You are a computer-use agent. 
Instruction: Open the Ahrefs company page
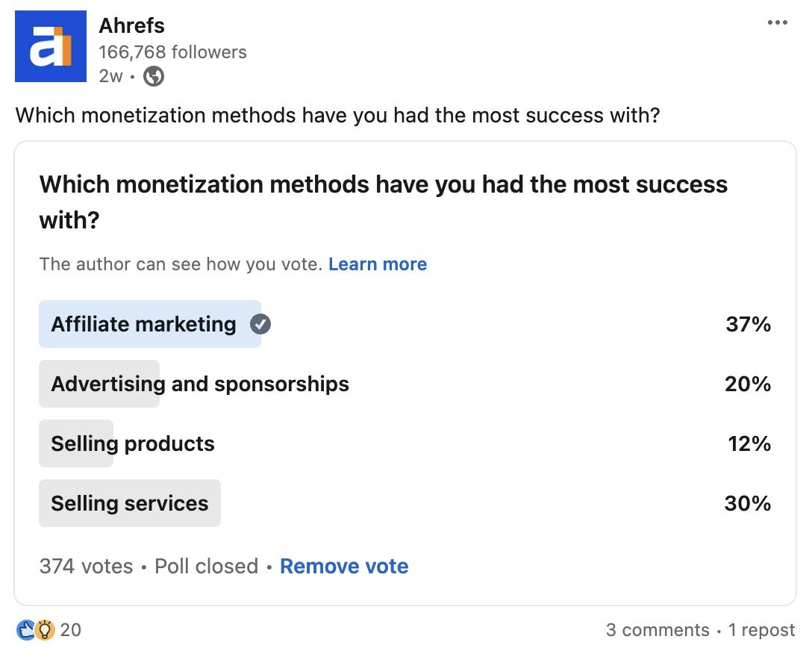tap(131, 25)
